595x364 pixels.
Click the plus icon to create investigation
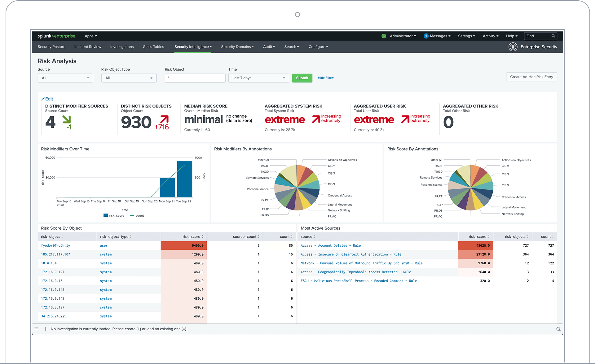click(x=46, y=329)
